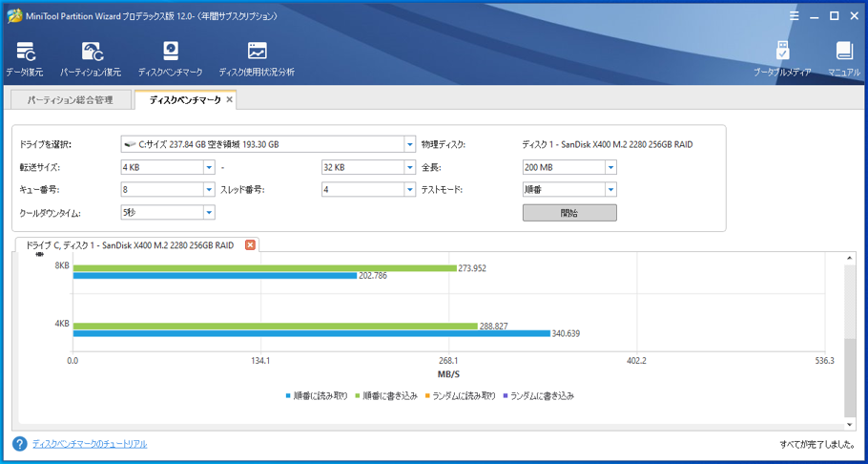Viewport: 868px width, 464px height.
Task: Open the hamburger menu in title bar
Action: pos(794,16)
